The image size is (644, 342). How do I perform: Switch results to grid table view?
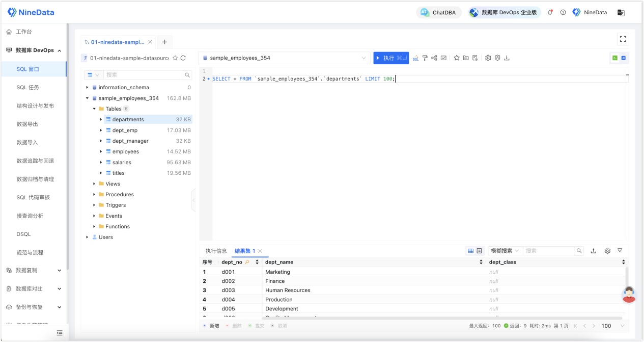[x=471, y=251]
